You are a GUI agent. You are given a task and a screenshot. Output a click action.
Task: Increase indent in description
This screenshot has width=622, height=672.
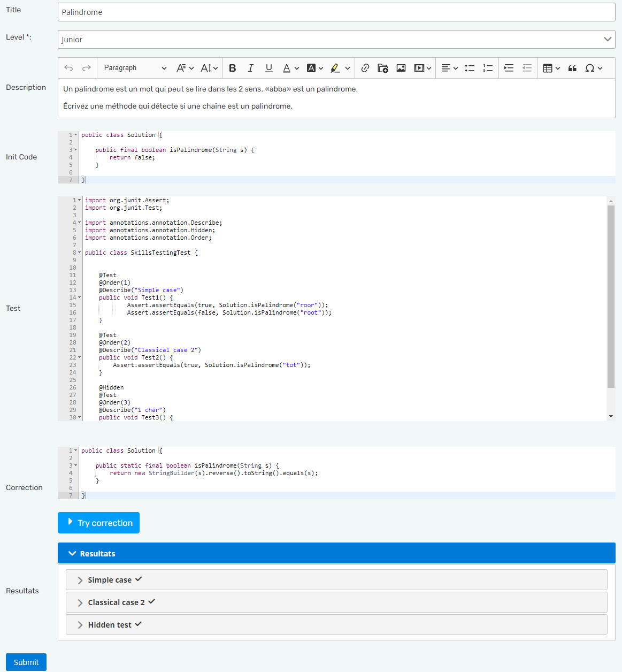click(509, 68)
